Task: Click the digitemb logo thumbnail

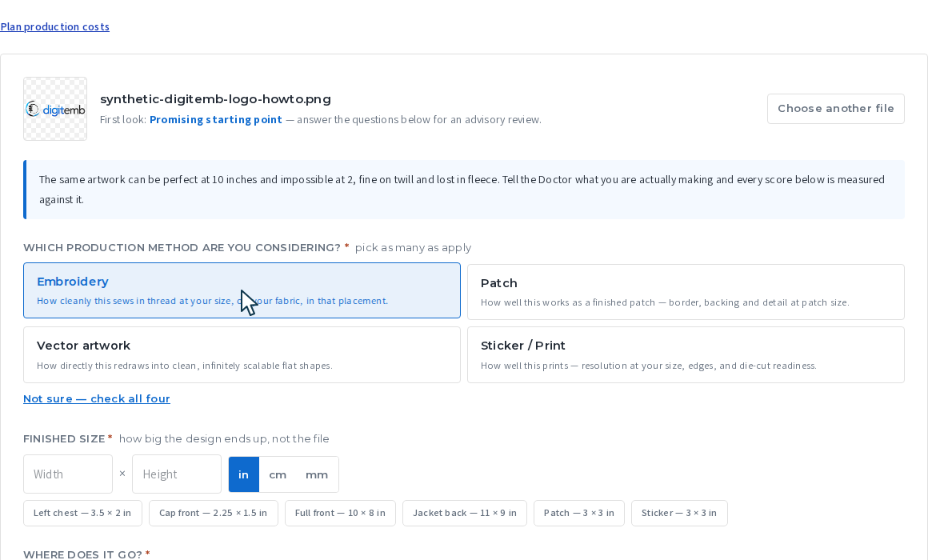Action: pos(55,109)
